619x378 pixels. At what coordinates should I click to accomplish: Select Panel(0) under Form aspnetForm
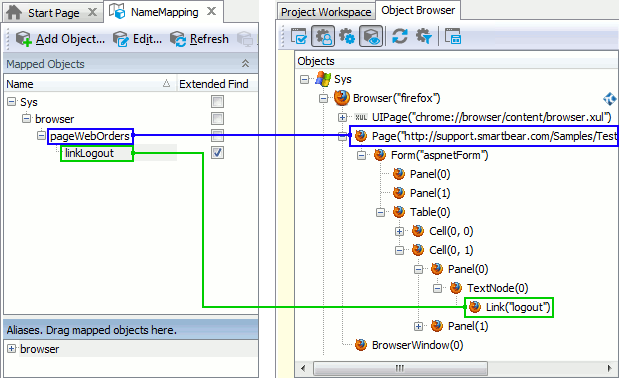[x=430, y=174]
